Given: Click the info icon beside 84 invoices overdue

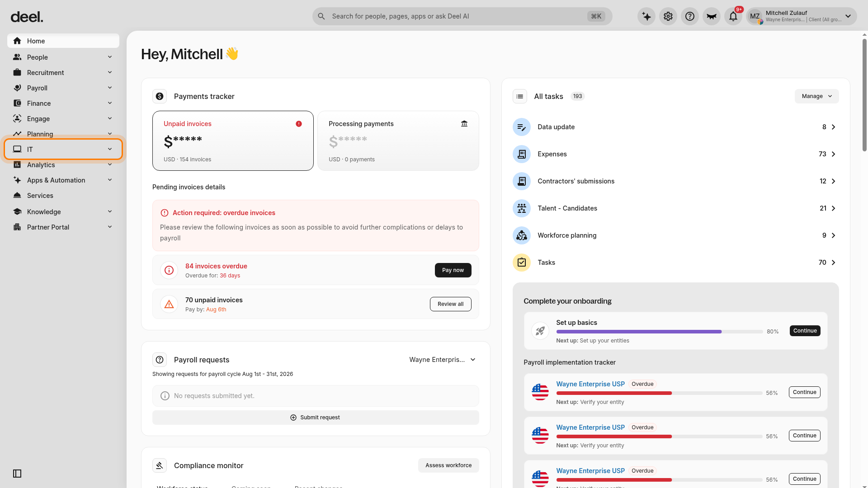Looking at the screenshot, I should [169, 270].
